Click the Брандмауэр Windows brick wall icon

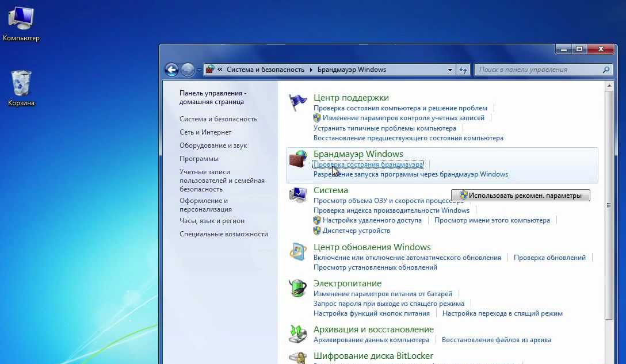(298, 159)
